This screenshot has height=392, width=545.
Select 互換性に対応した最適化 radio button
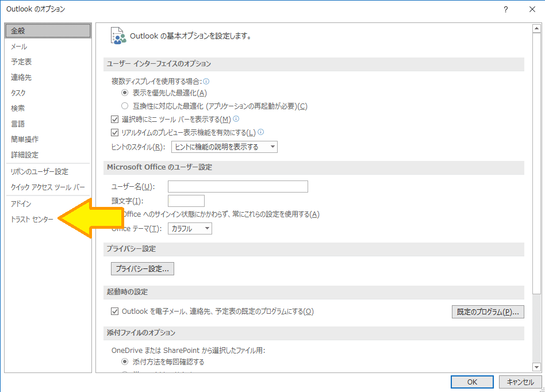point(125,106)
